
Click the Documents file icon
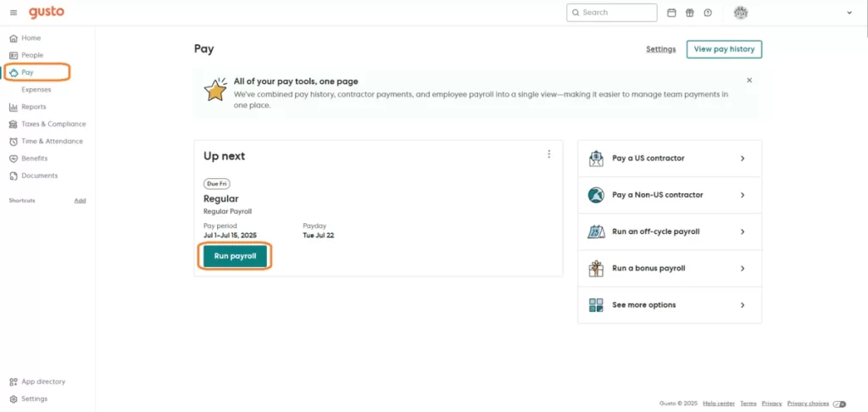click(x=14, y=175)
